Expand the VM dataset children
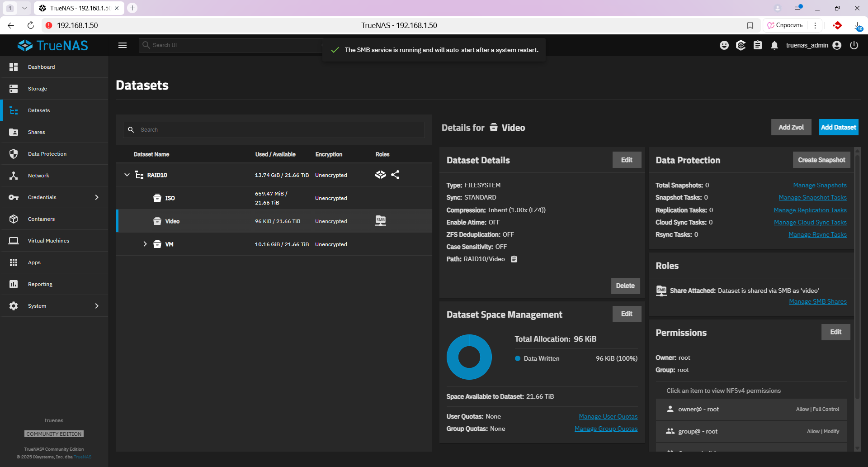 point(145,244)
